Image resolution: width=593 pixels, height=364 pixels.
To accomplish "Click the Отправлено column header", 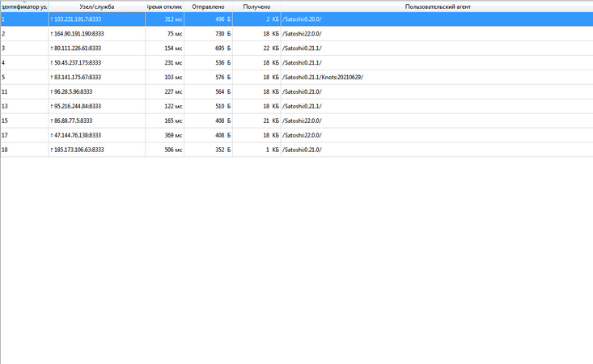I will coord(208,6).
